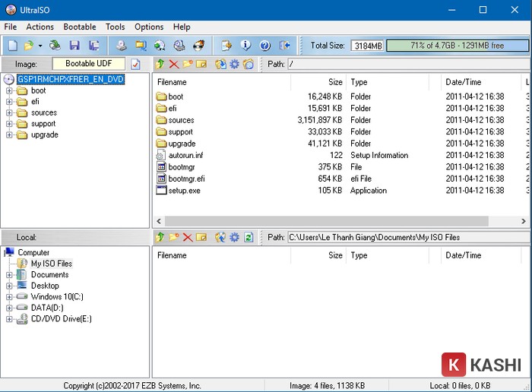Click the 71% of 4.7GB capacity bar
Image resolution: width=532 pixels, height=392 pixels.
point(456,46)
